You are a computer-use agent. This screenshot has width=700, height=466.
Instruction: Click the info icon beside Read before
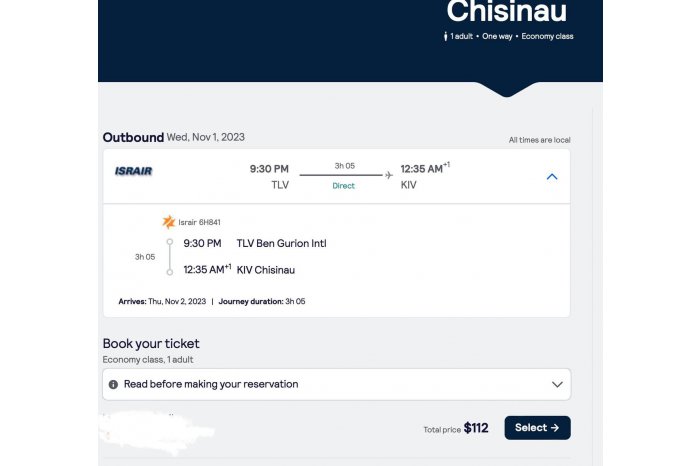(113, 384)
